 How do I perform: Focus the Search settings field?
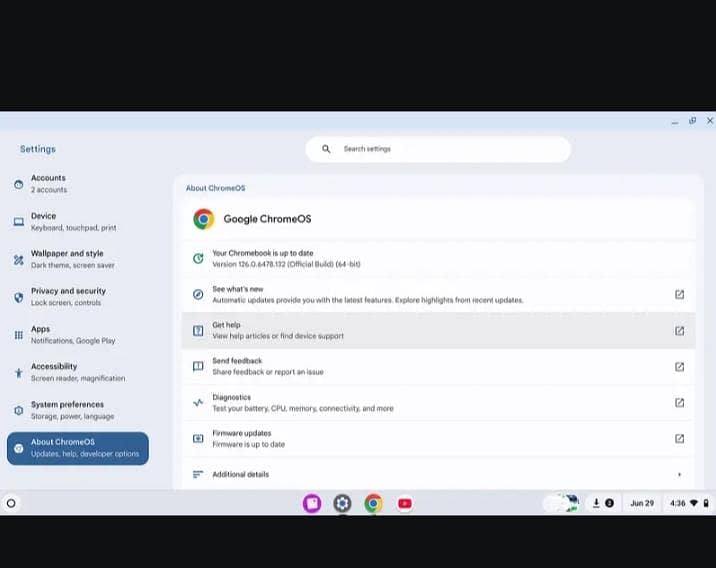[x=438, y=149]
